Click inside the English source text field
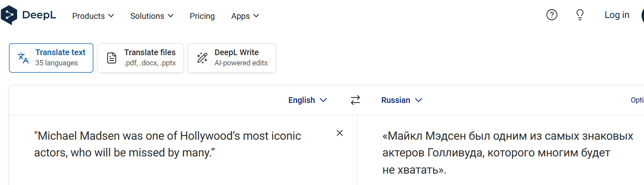Screen dimensions: 644x185 pyautogui.click(x=167, y=144)
